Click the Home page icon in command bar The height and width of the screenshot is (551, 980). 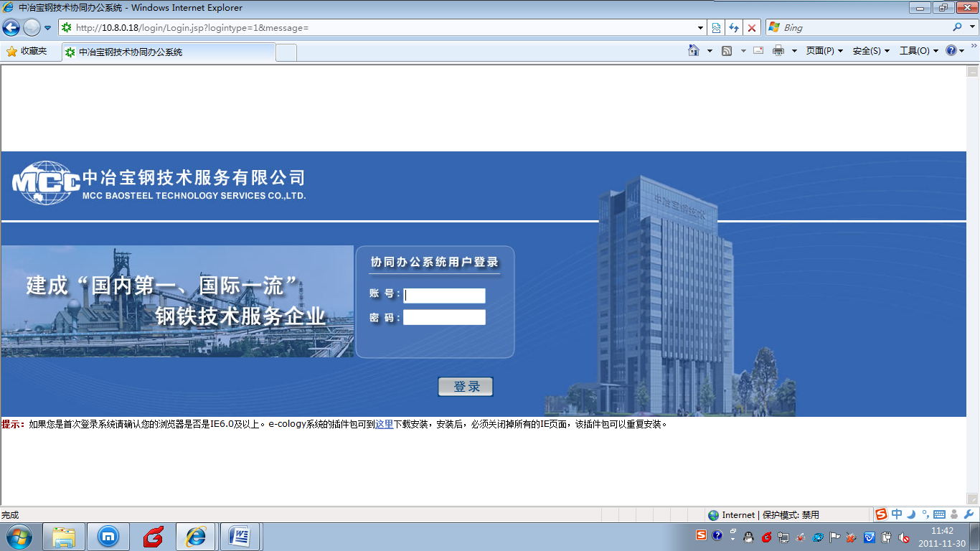[x=694, y=51]
